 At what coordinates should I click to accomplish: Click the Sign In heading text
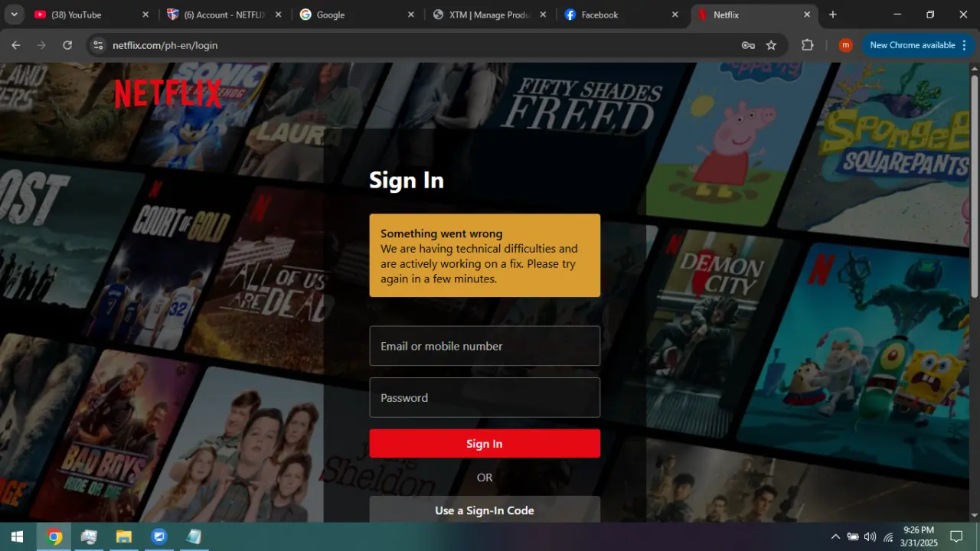tap(407, 180)
